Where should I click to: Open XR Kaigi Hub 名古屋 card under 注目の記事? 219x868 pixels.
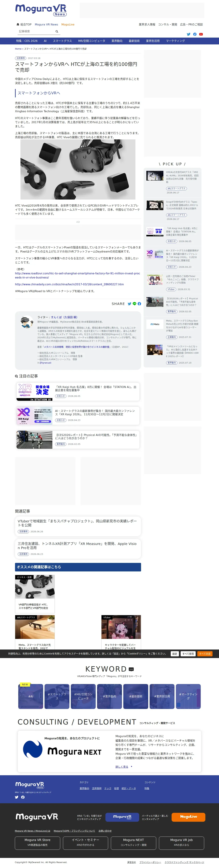(x=78, y=392)
